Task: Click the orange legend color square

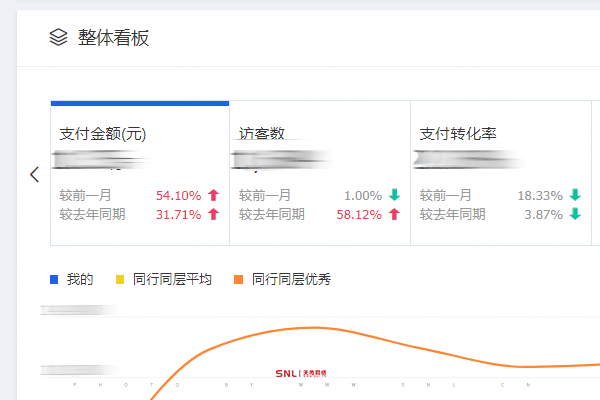Action: coord(238,280)
